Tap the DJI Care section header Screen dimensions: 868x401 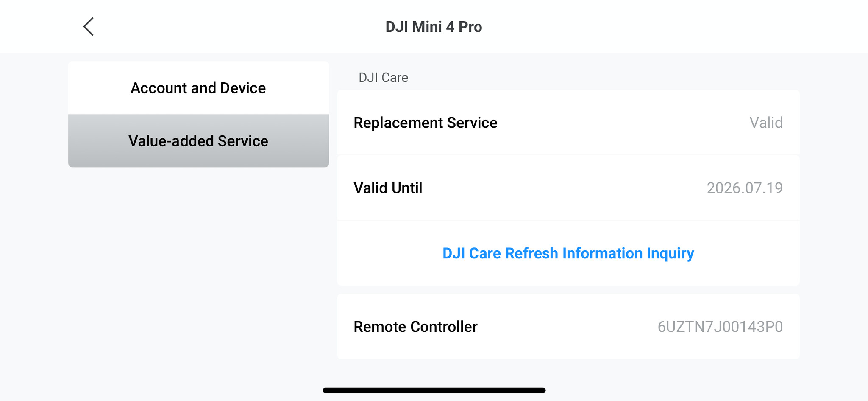point(383,78)
